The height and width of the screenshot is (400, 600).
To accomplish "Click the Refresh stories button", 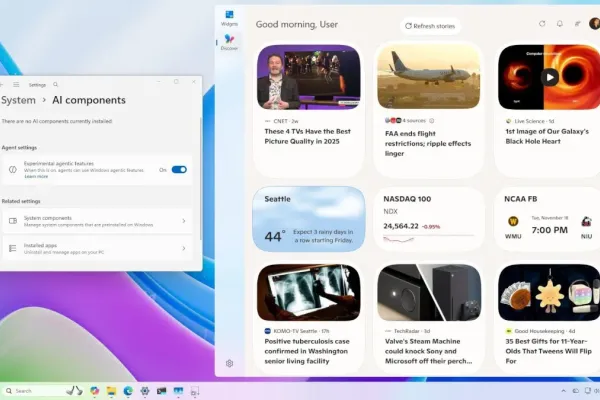I will pyautogui.click(x=430, y=26).
